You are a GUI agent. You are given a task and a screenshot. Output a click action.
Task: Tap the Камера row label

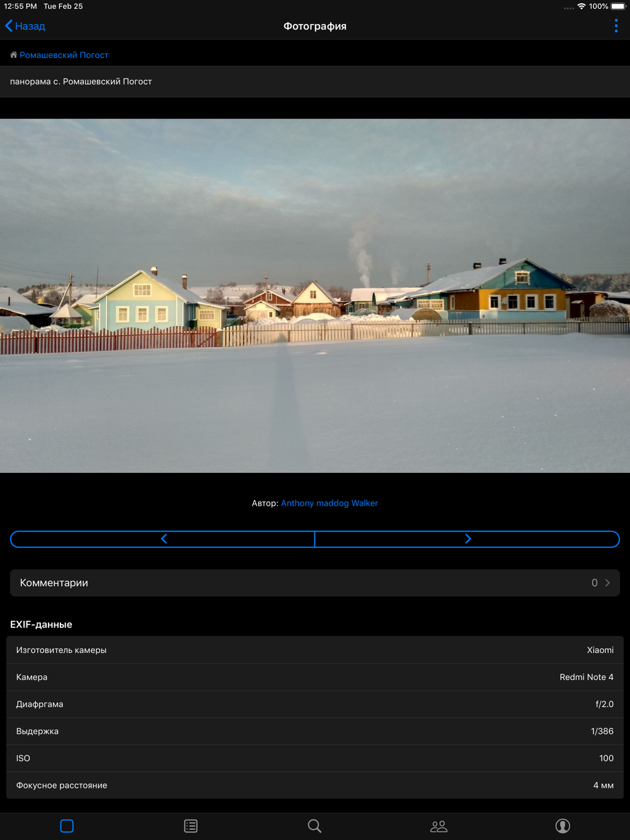(x=31, y=677)
